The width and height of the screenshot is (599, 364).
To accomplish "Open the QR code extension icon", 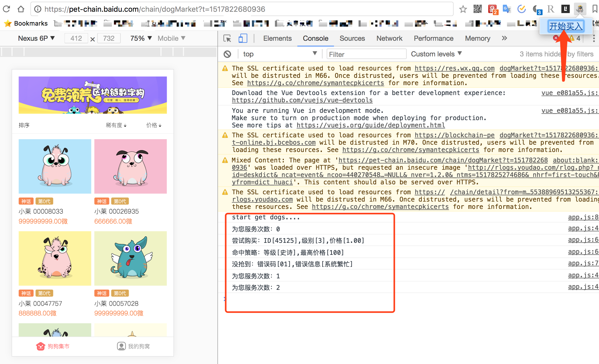I will tap(477, 9).
